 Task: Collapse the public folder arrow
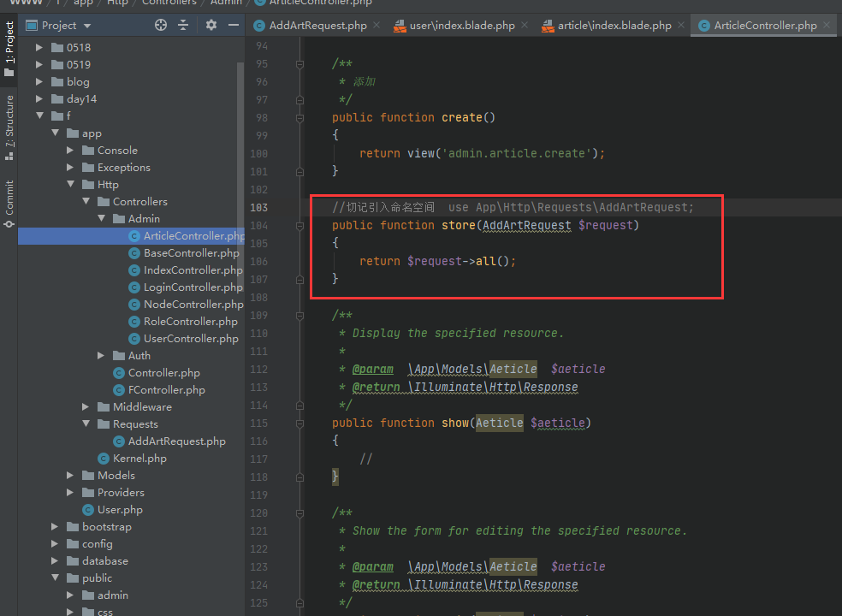click(x=55, y=577)
